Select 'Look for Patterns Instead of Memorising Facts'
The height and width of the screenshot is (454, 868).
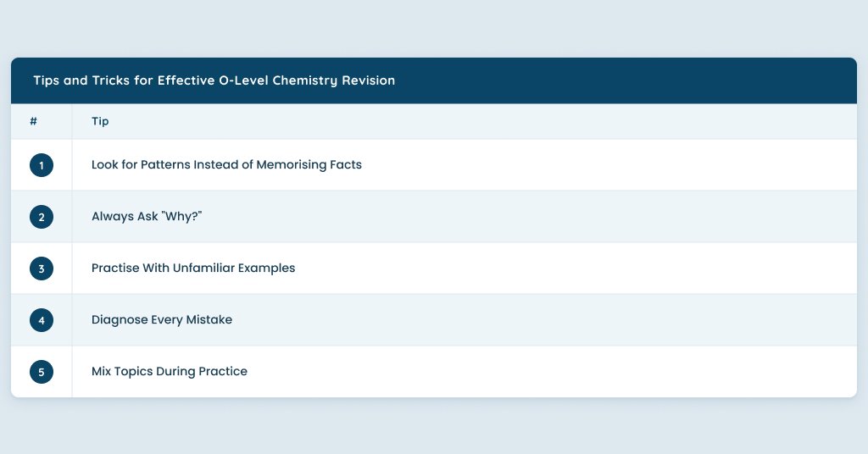(226, 165)
